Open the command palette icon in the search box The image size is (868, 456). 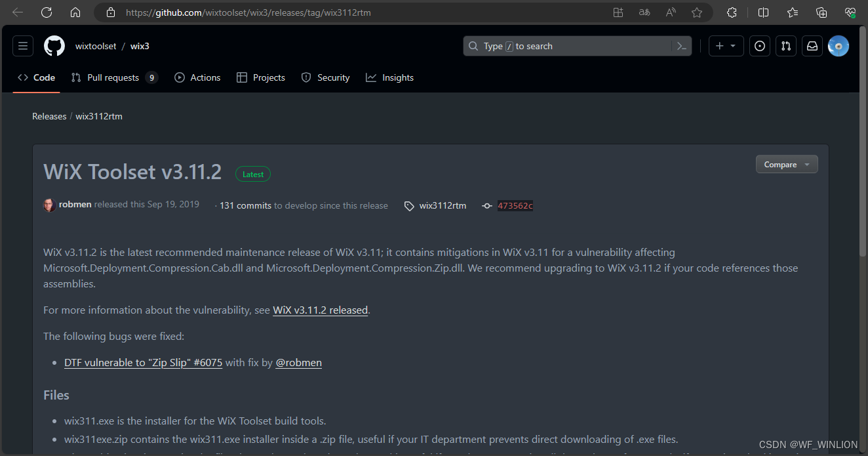[x=682, y=46]
